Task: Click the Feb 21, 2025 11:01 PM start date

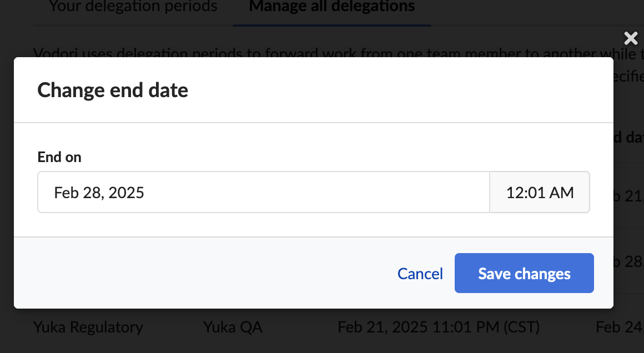Action: [x=439, y=327]
